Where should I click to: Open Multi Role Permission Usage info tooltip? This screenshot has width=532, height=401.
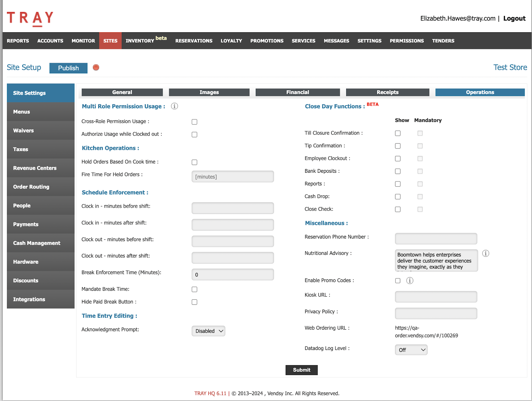tap(174, 106)
